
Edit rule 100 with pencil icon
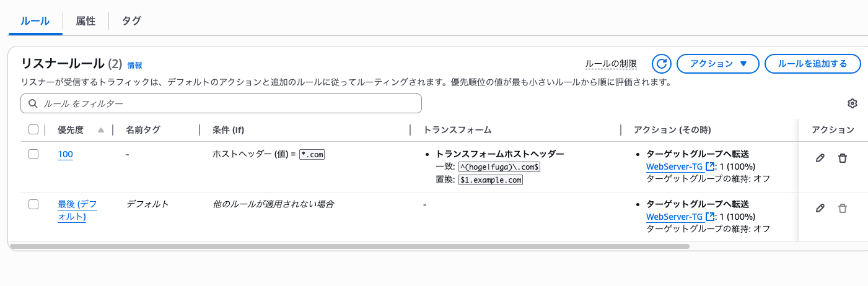pos(820,158)
